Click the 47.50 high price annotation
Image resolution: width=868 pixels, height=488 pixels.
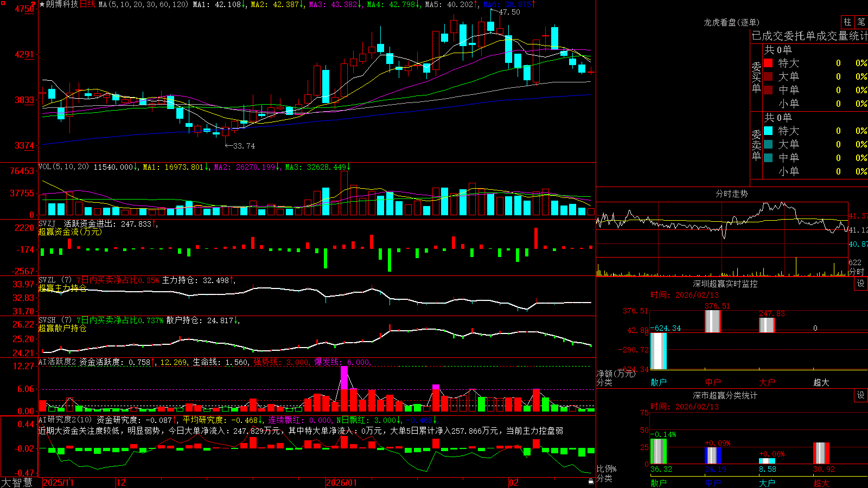(509, 12)
